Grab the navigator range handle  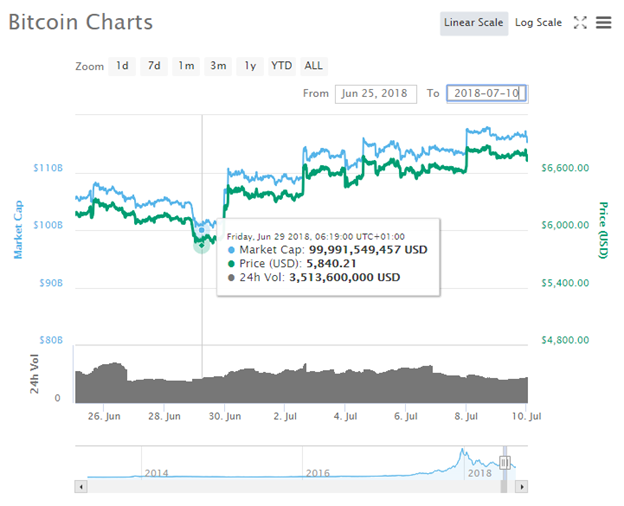(x=505, y=463)
